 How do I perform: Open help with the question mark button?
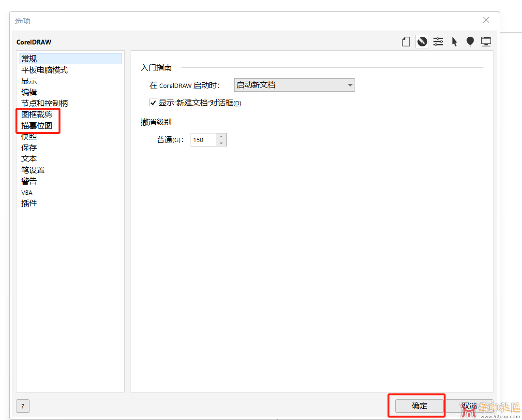(x=23, y=406)
